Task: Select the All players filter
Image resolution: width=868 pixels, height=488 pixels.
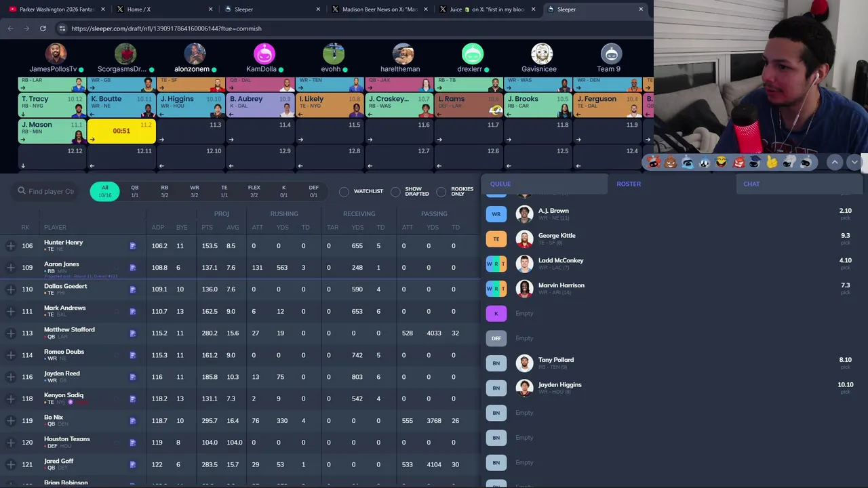Action: pos(104,191)
